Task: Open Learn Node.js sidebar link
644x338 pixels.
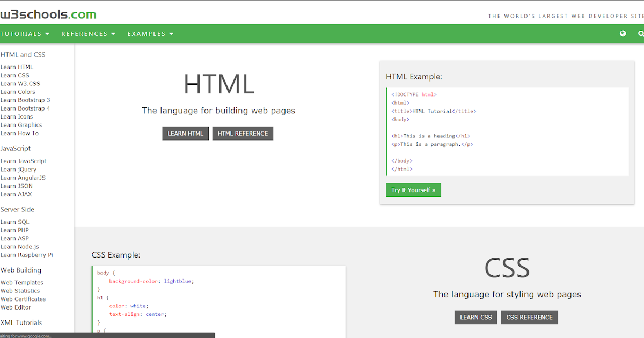Action: point(20,247)
